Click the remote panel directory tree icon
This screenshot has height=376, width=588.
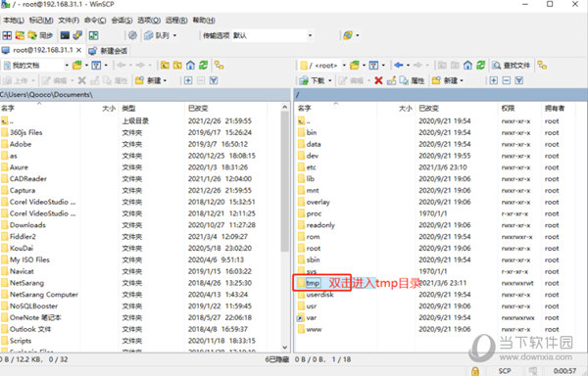tap(542, 66)
